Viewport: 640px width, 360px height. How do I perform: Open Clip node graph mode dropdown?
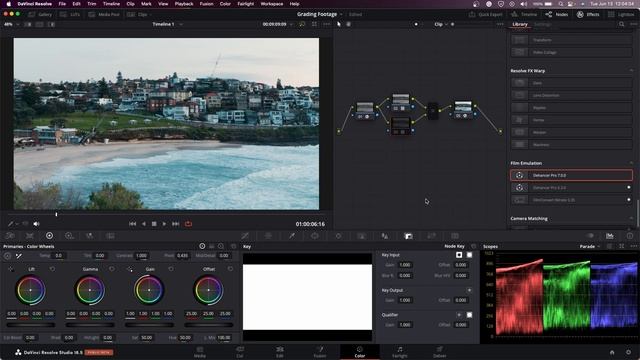coord(441,24)
